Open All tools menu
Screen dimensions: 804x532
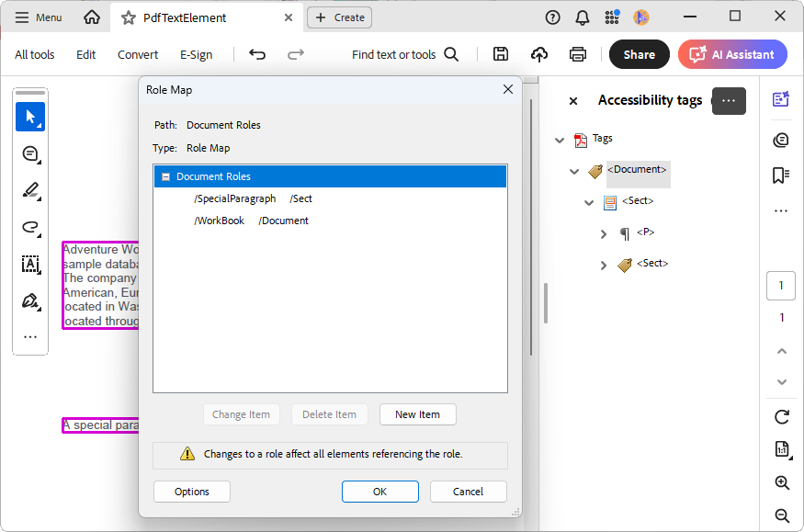pyautogui.click(x=34, y=54)
